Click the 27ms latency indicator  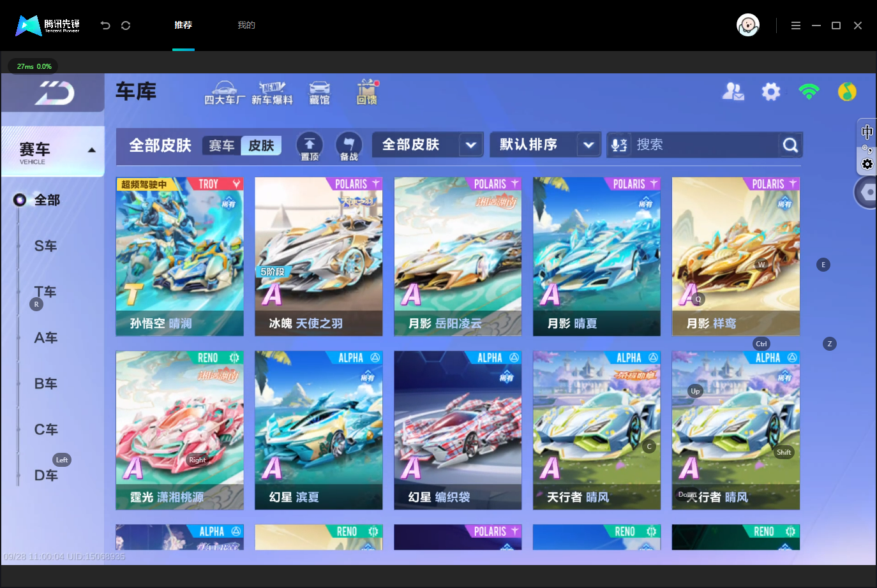click(x=33, y=66)
